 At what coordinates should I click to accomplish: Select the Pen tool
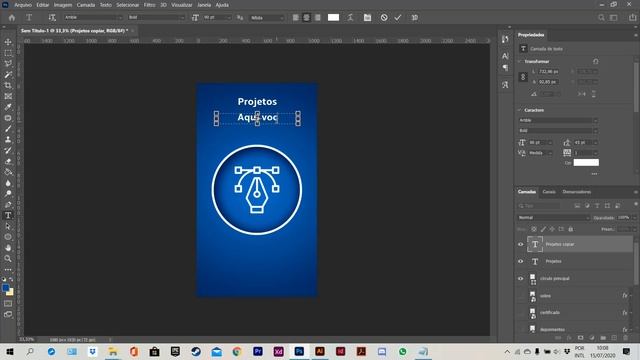[8, 204]
